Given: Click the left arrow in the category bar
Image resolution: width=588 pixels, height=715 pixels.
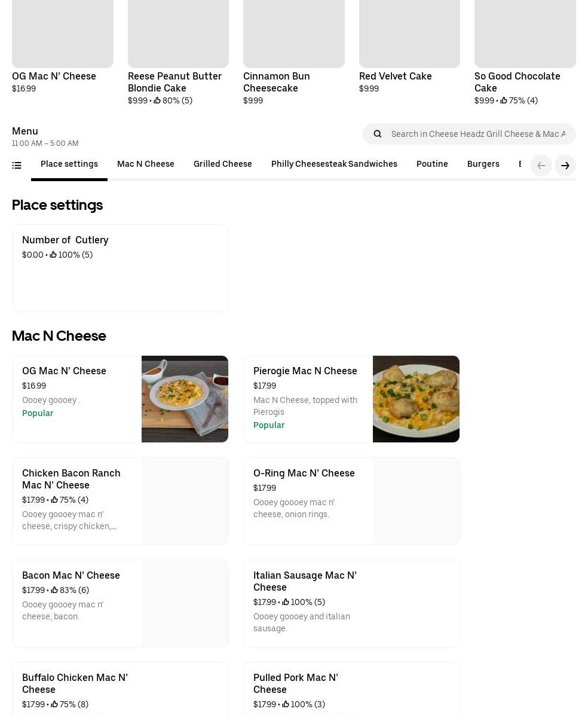Looking at the screenshot, I should (x=541, y=166).
